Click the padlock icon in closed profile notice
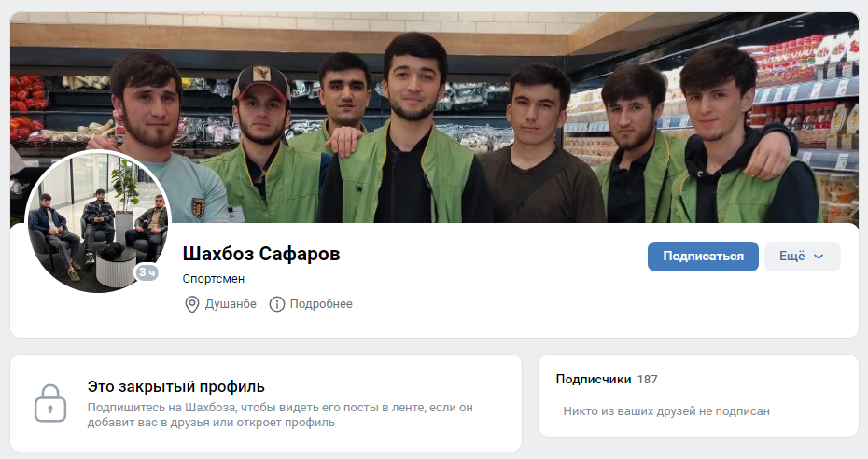The height and width of the screenshot is (459, 868). coord(50,403)
